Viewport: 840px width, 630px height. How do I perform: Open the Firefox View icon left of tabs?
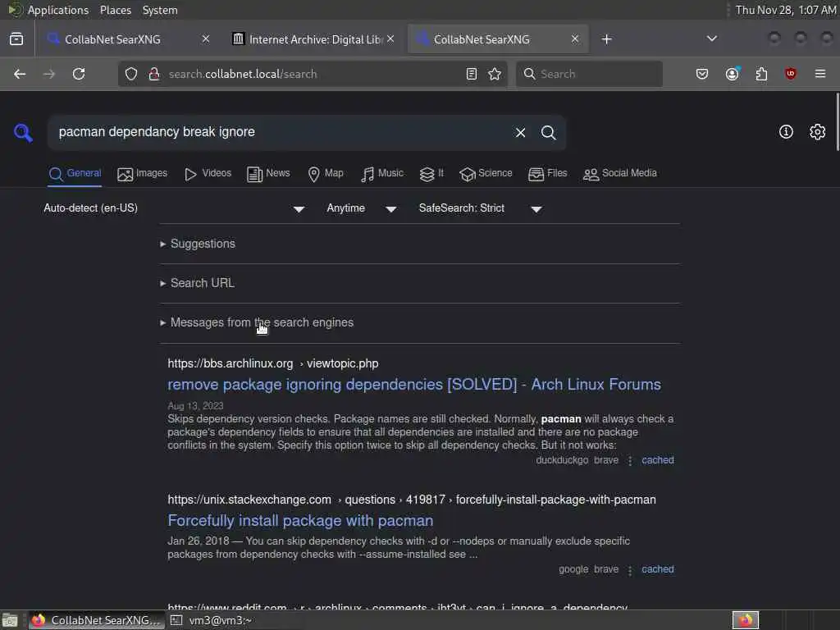(16, 39)
